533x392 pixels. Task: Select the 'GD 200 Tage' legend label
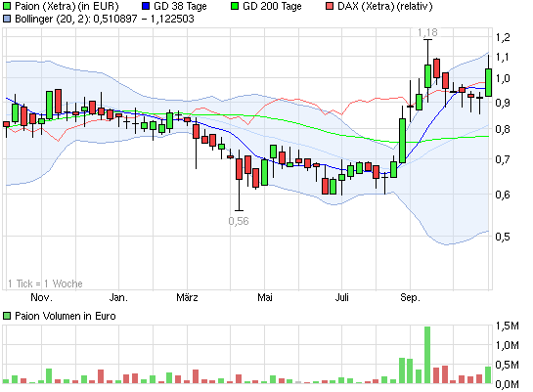272,6
